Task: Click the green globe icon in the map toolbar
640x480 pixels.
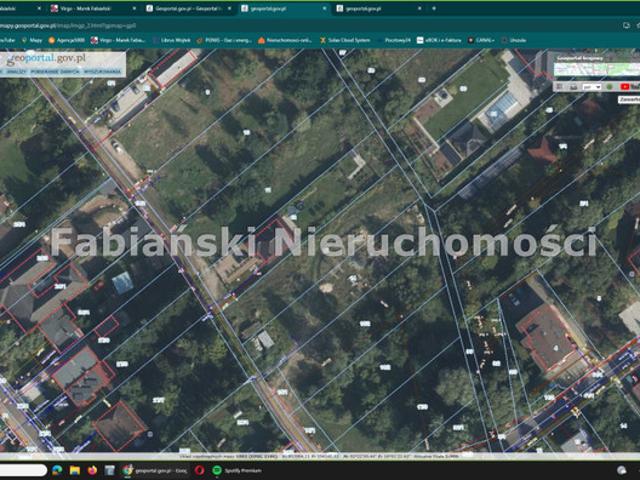Action: 610,87
